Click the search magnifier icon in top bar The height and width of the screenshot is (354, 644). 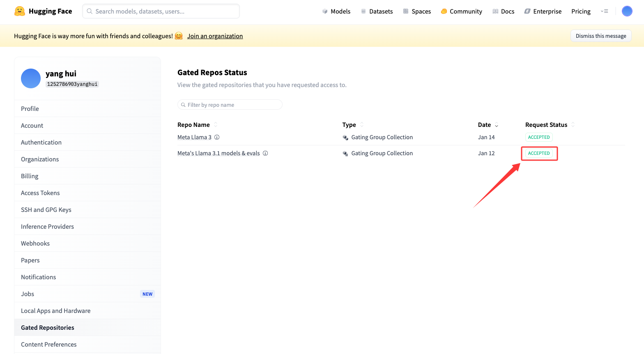click(x=90, y=11)
